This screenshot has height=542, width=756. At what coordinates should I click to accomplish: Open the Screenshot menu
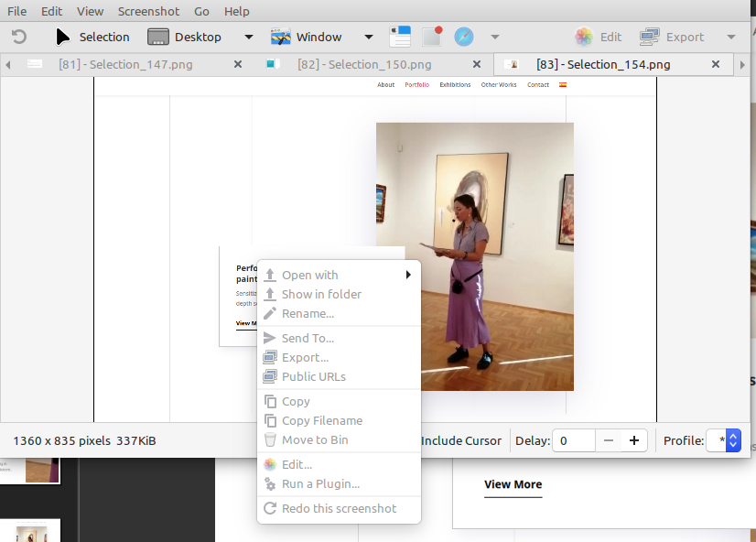[148, 11]
